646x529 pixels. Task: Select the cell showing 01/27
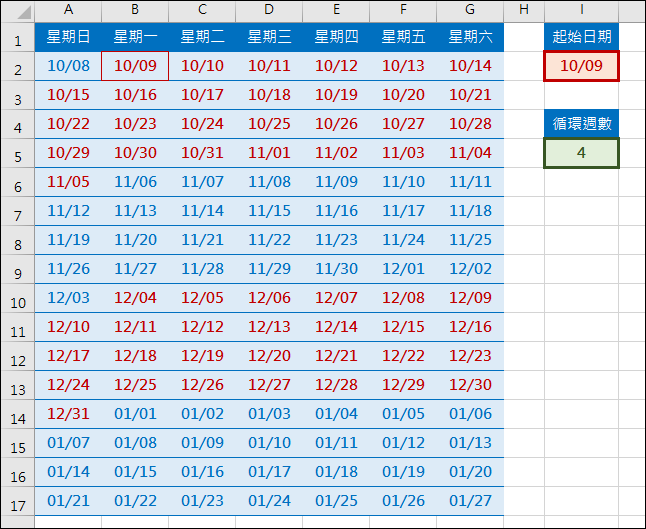470,501
